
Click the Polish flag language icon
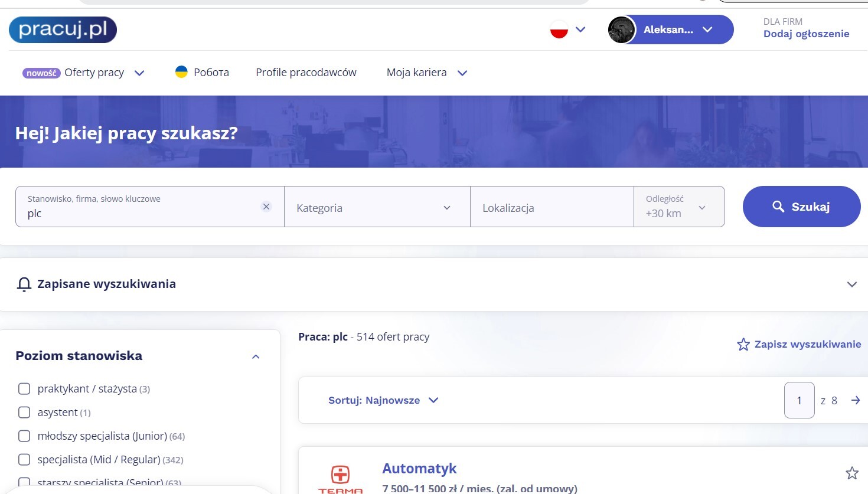tap(559, 30)
